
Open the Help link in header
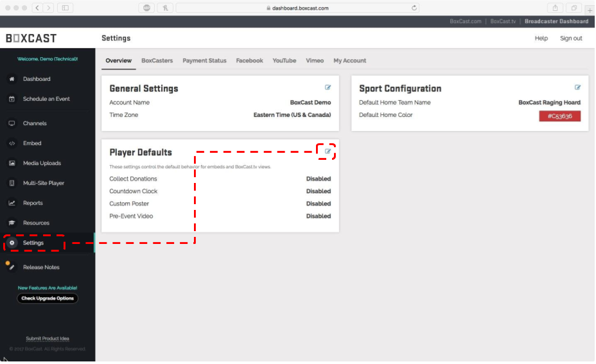pos(541,39)
